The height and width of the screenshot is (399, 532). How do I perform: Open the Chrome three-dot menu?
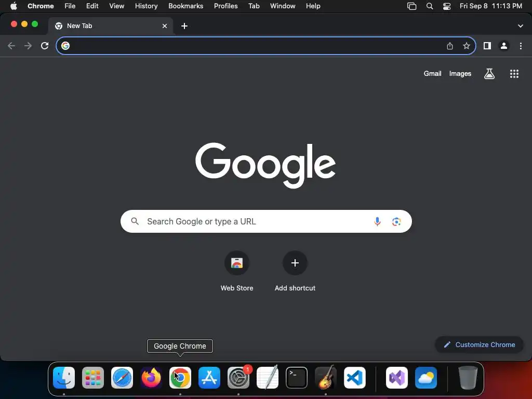[x=521, y=46]
